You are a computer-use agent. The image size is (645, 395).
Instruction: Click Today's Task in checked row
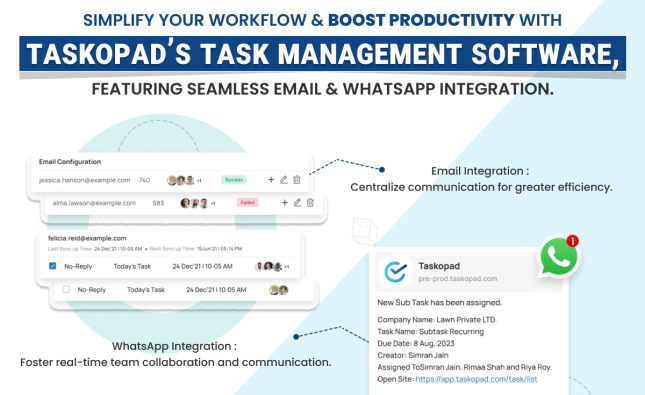point(132,267)
